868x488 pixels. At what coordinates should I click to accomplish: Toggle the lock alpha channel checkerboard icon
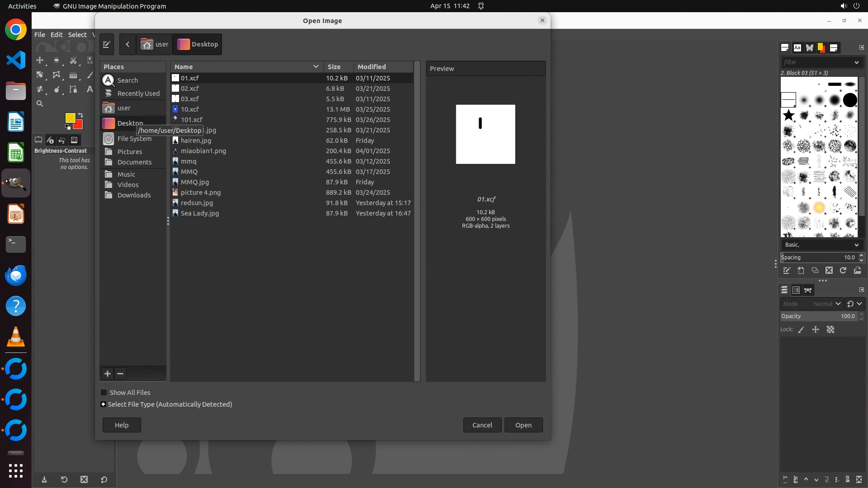[830, 330]
